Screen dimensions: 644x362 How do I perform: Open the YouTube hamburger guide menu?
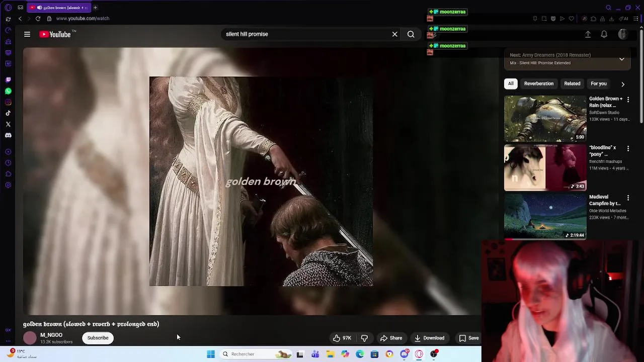tap(27, 34)
